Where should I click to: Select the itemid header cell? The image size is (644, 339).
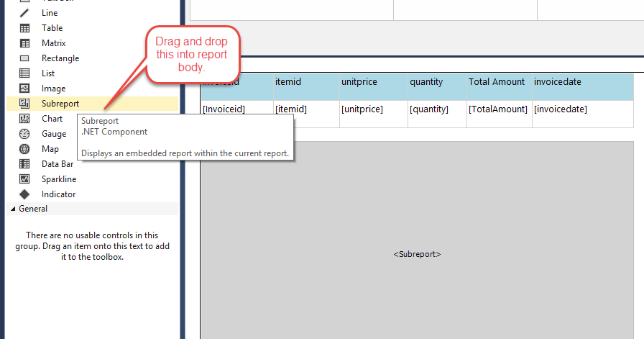click(306, 87)
